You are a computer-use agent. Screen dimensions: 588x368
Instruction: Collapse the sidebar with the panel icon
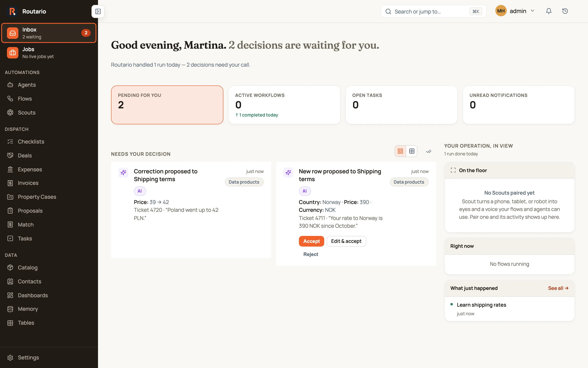[98, 11]
